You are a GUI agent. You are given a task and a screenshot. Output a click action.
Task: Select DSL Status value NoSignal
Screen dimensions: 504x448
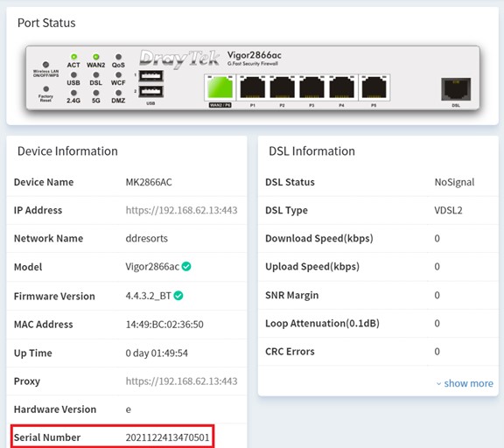coord(454,182)
